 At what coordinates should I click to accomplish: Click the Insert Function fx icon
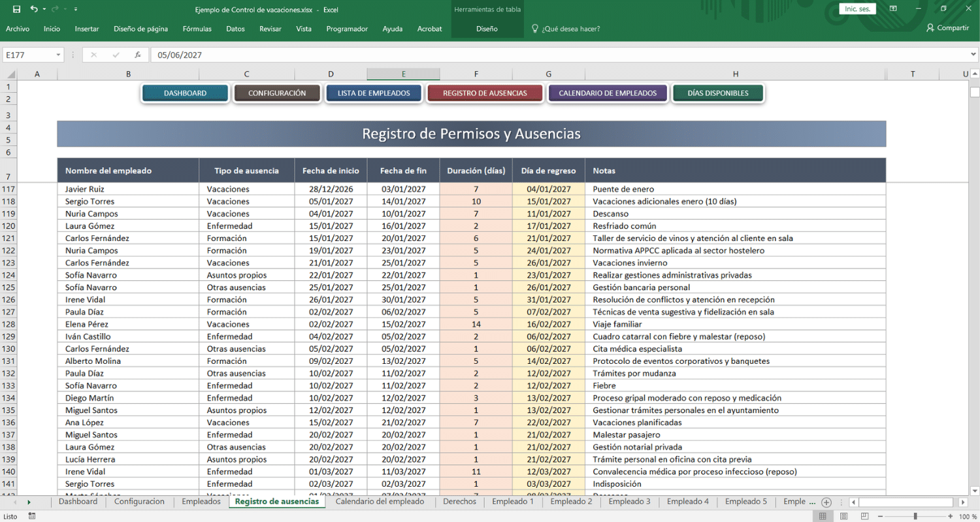coord(137,55)
